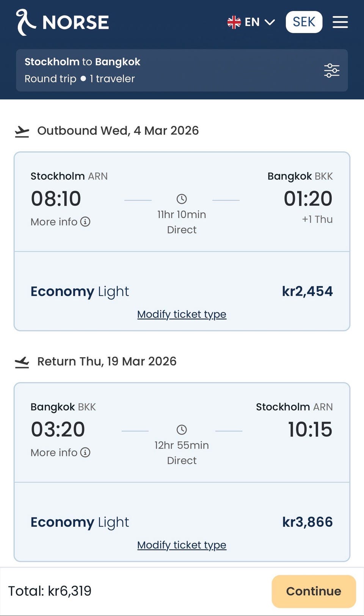Click info icon on return flight

tap(85, 452)
